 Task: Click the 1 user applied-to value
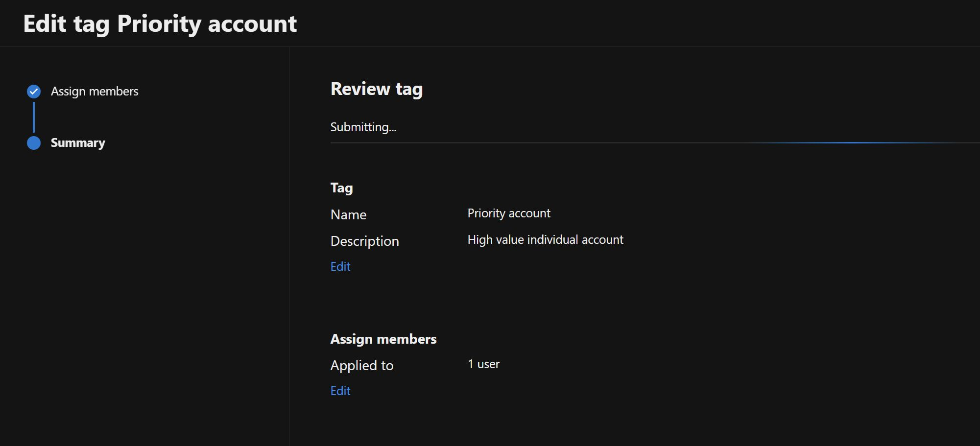click(x=483, y=364)
